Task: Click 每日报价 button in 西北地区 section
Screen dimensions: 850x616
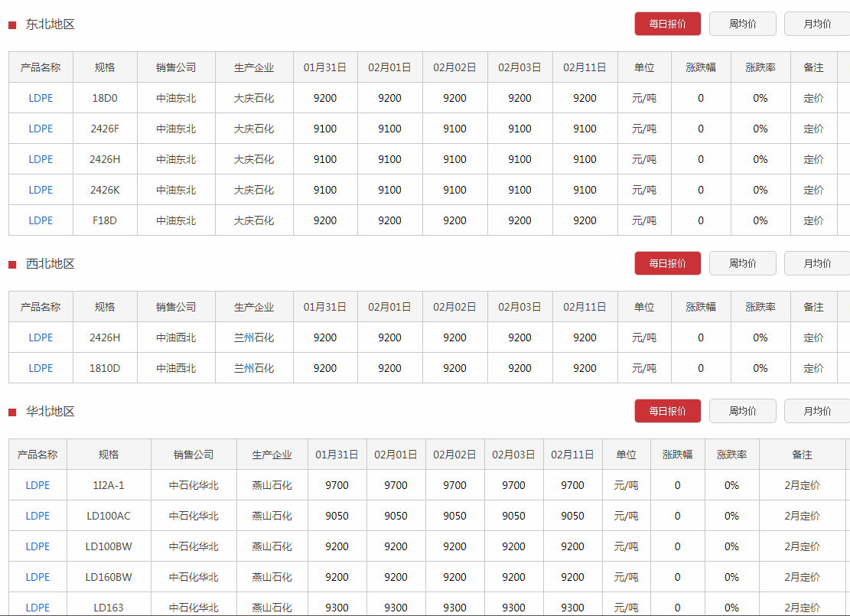Action: coord(667,263)
